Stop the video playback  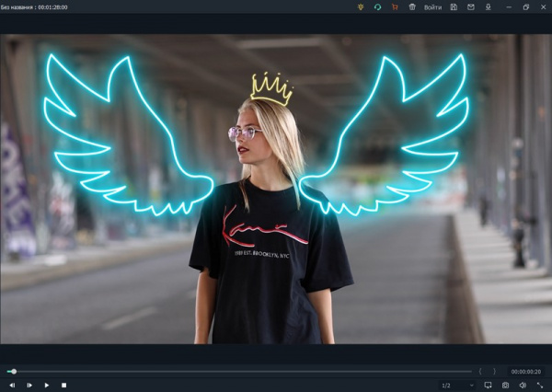pyautogui.click(x=63, y=385)
